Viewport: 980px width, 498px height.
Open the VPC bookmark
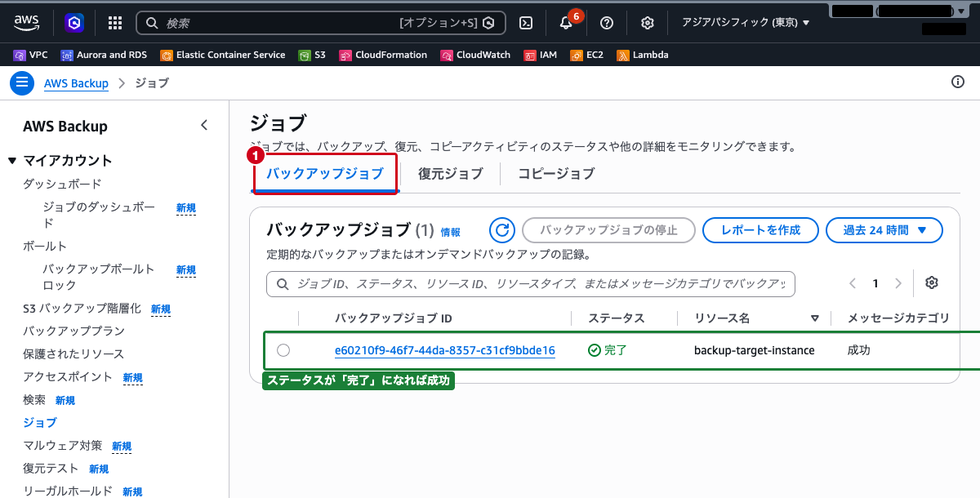(31, 55)
